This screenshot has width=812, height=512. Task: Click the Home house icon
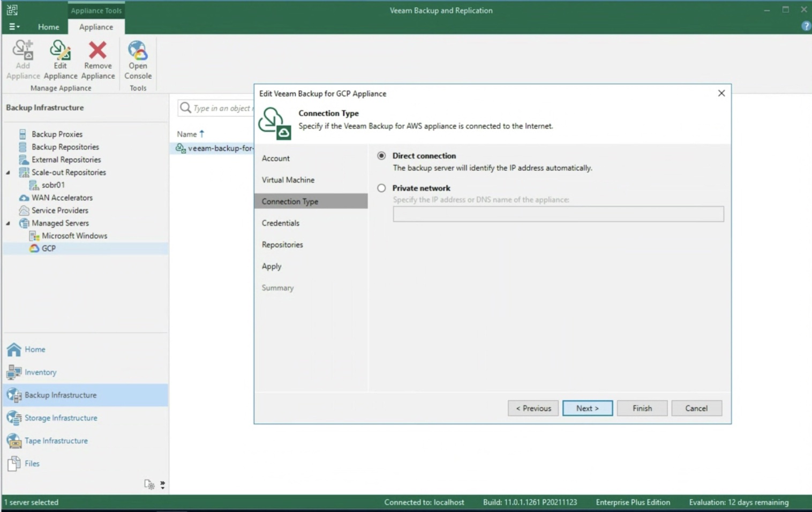pyautogui.click(x=14, y=349)
